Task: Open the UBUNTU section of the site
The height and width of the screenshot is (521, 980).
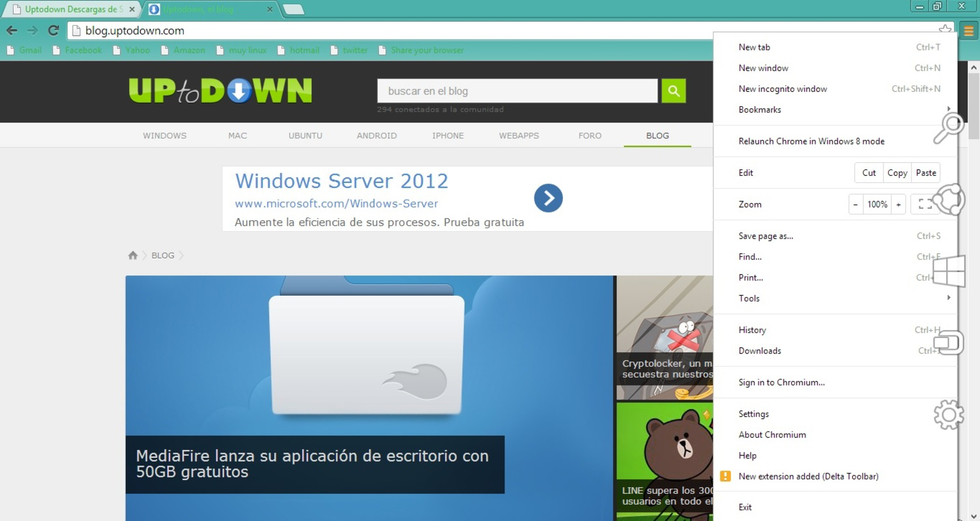Action: tap(306, 135)
